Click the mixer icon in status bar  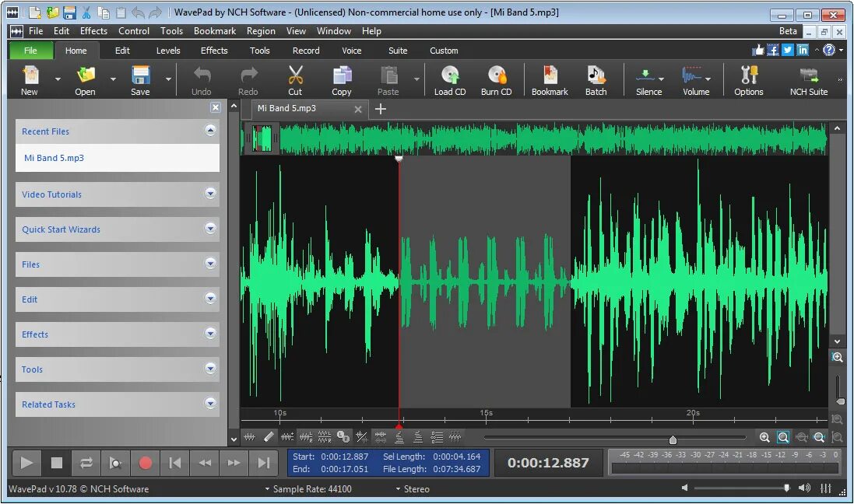tap(826, 488)
